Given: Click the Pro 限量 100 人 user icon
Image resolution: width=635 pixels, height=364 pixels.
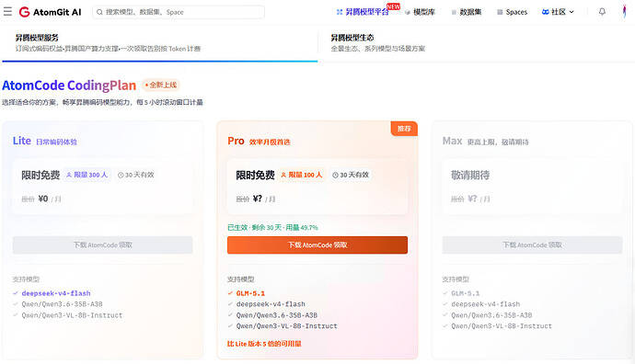Looking at the screenshot, I should pyautogui.click(x=283, y=176).
